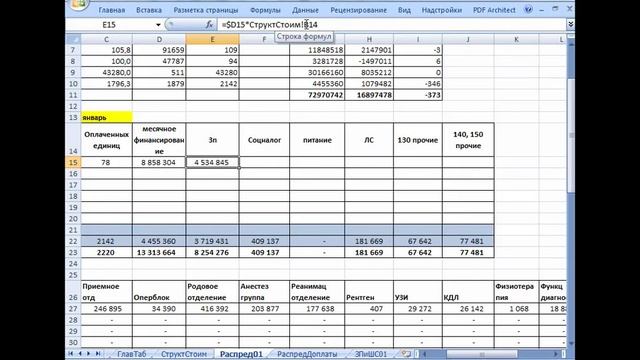Switch to the ГлавТаб sheet

(131, 354)
